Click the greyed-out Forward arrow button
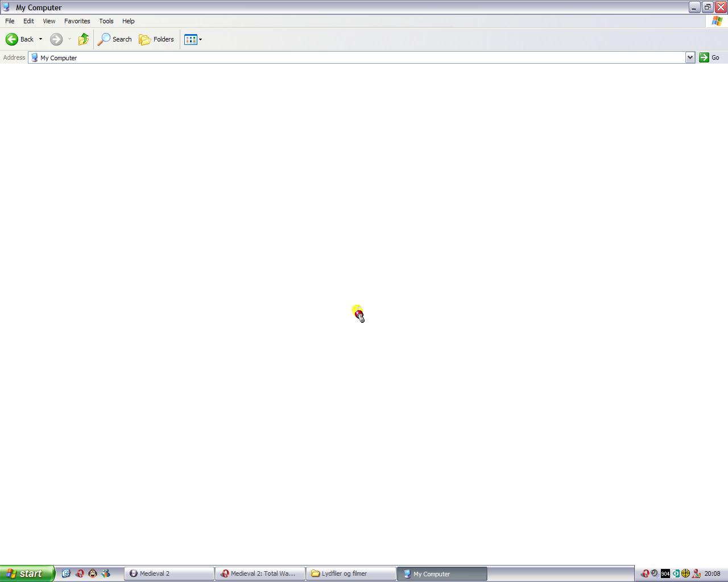The width and height of the screenshot is (728, 582). pyautogui.click(x=56, y=39)
